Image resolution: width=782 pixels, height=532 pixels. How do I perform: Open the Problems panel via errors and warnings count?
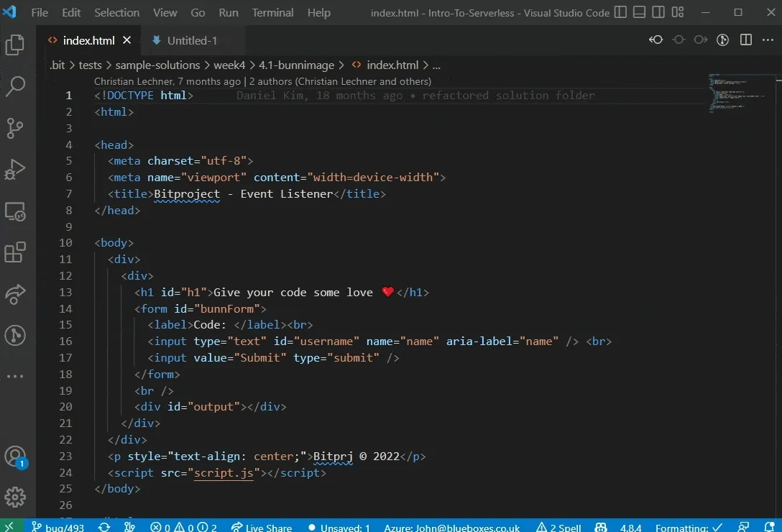[183, 527]
